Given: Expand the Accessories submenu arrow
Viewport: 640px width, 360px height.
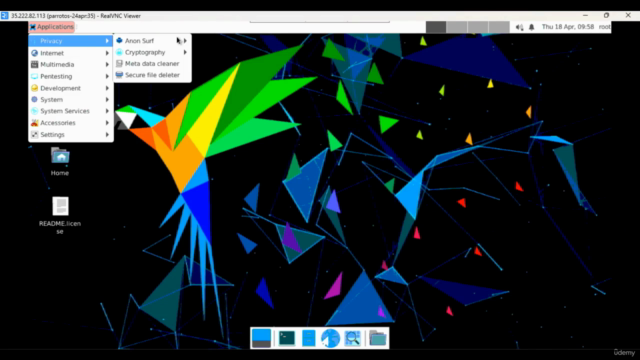Looking at the screenshot, I should coord(107,123).
